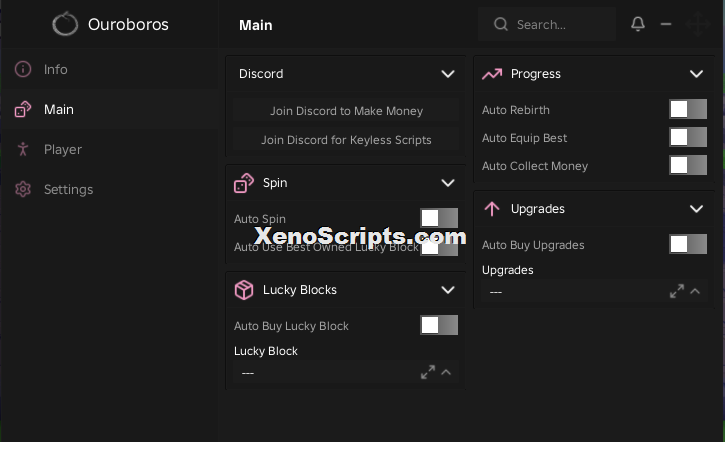The height and width of the screenshot is (472, 725).
Task: Click the Auto Spin label
Action: pos(259,219)
